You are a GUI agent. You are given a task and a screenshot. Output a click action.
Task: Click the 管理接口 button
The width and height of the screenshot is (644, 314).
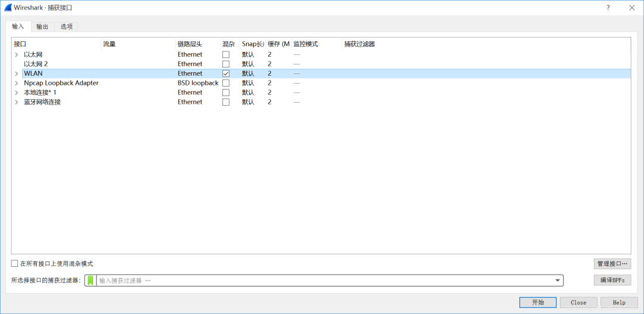pos(612,264)
